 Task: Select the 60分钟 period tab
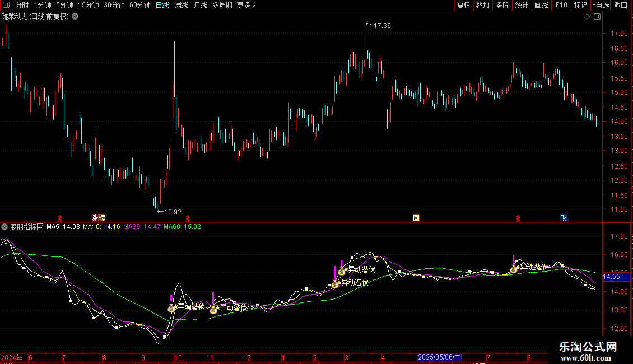140,5
